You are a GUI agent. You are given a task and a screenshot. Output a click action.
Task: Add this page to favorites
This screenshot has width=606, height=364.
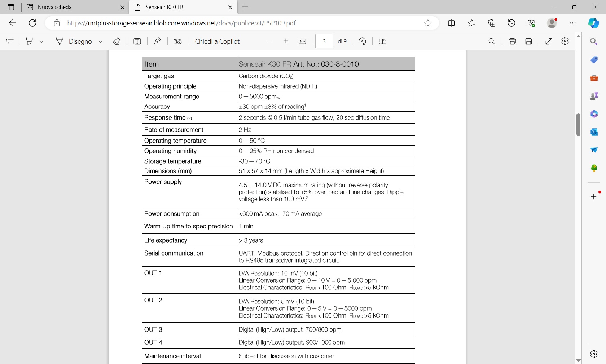point(428,23)
